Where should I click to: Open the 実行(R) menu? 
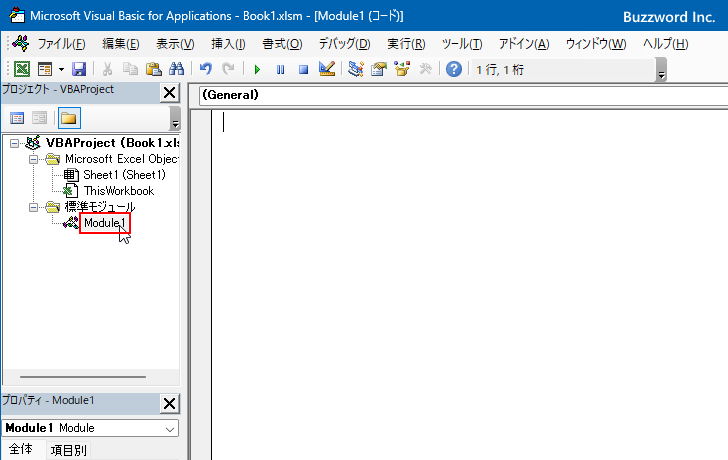[x=406, y=44]
